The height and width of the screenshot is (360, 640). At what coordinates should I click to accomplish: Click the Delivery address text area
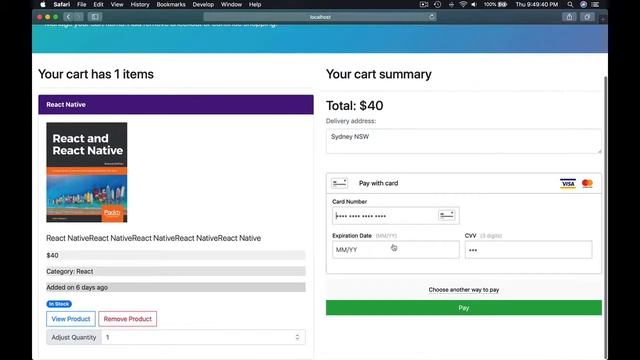[x=463, y=141]
